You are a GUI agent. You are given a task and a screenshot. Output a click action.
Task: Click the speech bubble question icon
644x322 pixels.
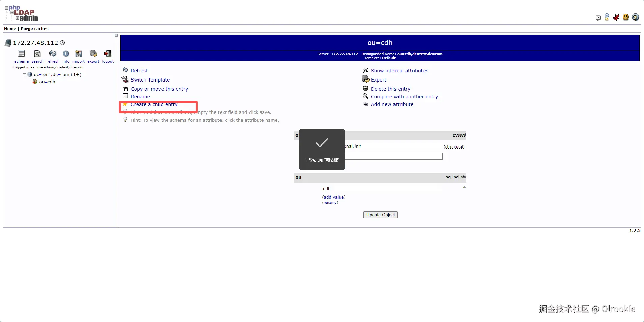tap(598, 18)
